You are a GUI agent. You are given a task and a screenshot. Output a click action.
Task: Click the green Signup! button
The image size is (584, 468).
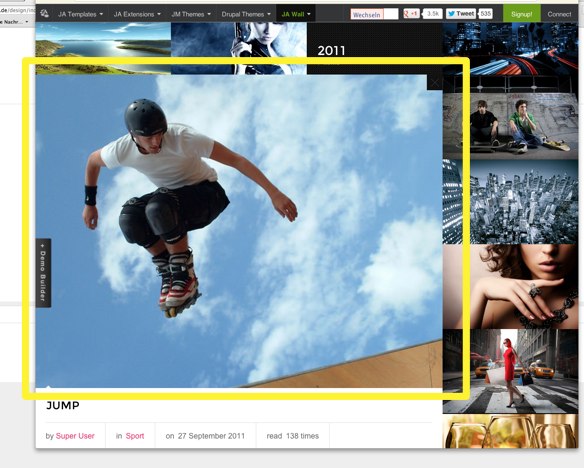click(x=521, y=14)
